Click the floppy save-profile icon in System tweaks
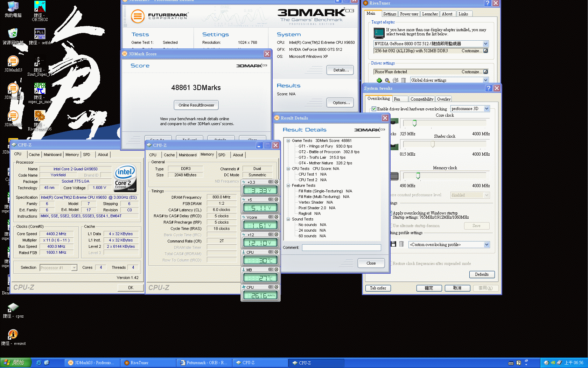The image size is (588, 368). coord(393,244)
